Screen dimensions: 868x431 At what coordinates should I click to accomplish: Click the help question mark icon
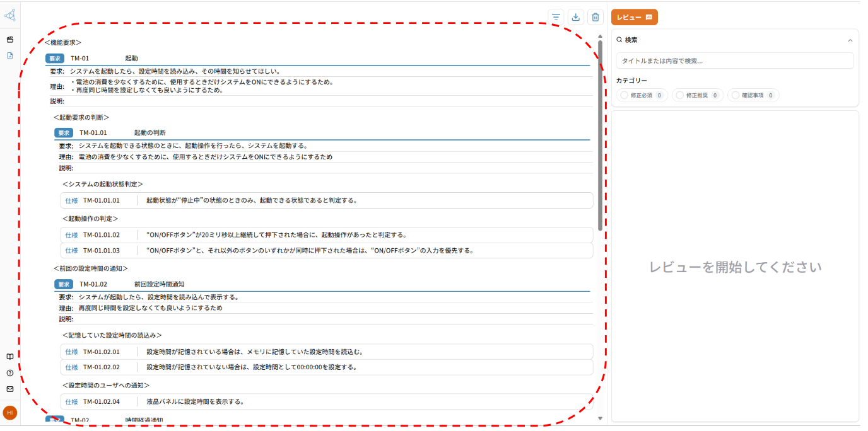[x=10, y=373]
